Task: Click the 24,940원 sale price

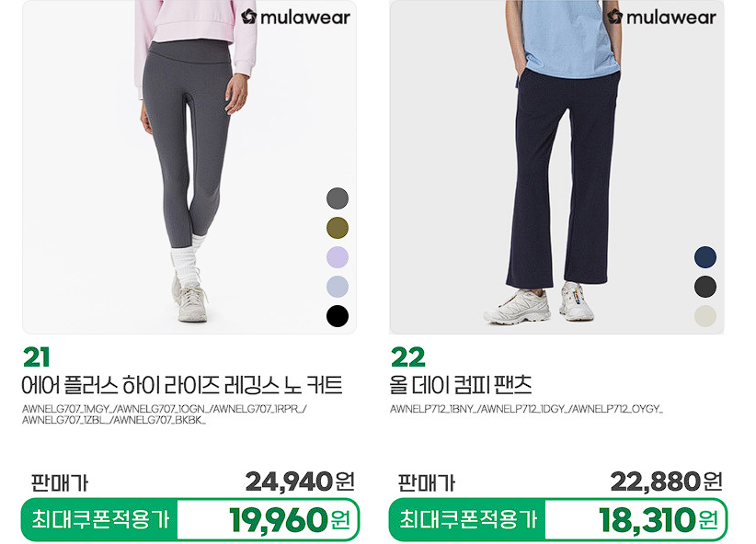Action: 300,482
